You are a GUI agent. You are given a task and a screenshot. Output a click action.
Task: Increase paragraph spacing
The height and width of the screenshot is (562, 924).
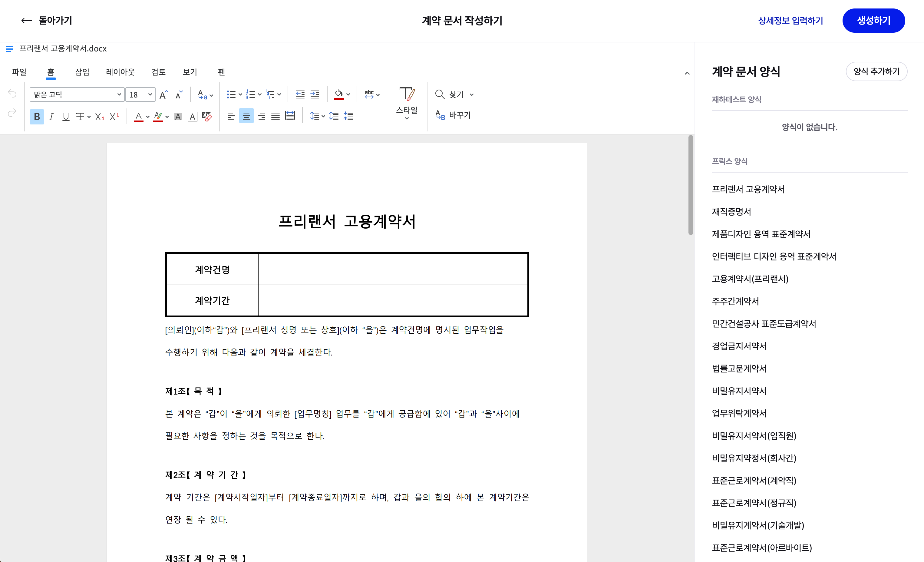pos(333,116)
